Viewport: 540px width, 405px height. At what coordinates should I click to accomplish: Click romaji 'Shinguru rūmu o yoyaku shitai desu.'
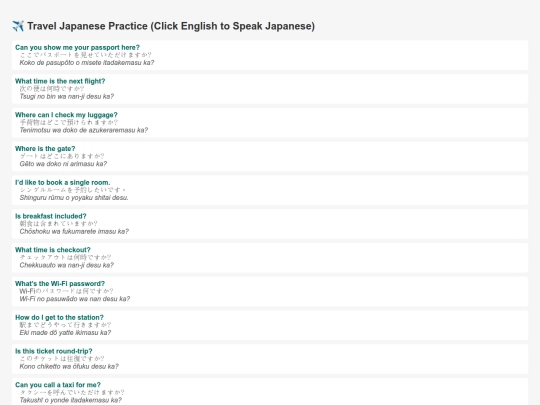coord(74,198)
